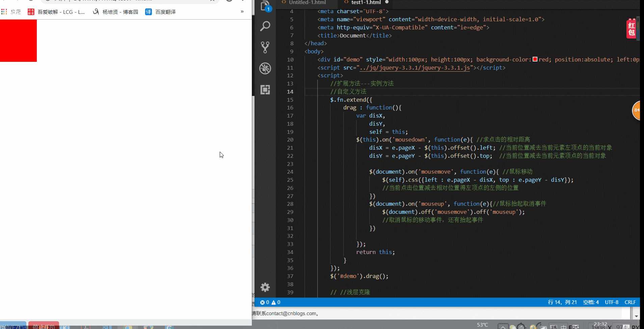
Task: Click the red envelope badge icon
Action: (632, 28)
